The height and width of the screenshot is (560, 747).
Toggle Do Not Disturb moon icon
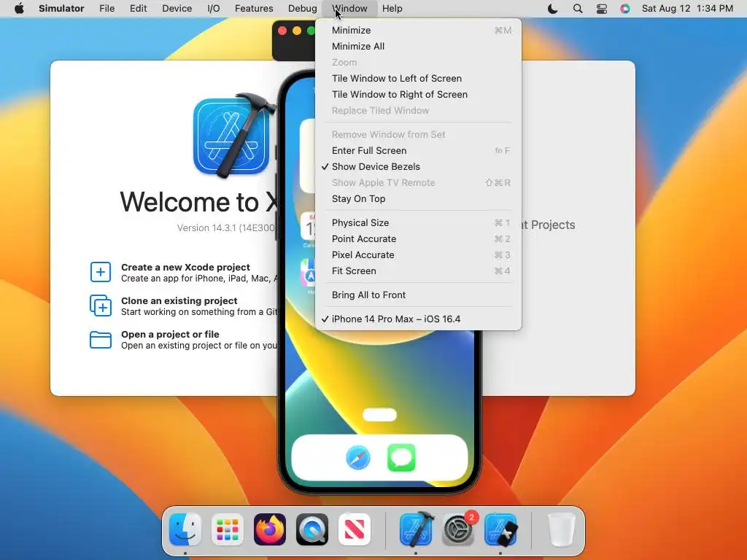(x=553, y=9)
